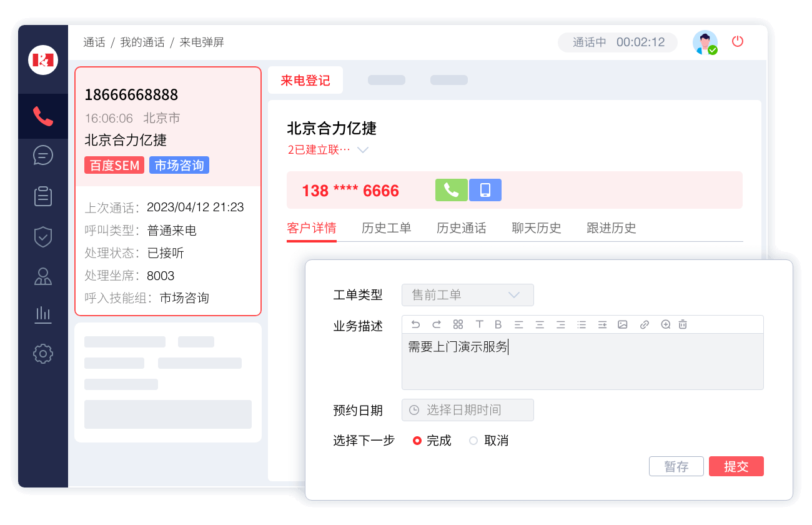Click the 呼叫类型 value 普通来电
812x525 pixels.
click(172, 231)
